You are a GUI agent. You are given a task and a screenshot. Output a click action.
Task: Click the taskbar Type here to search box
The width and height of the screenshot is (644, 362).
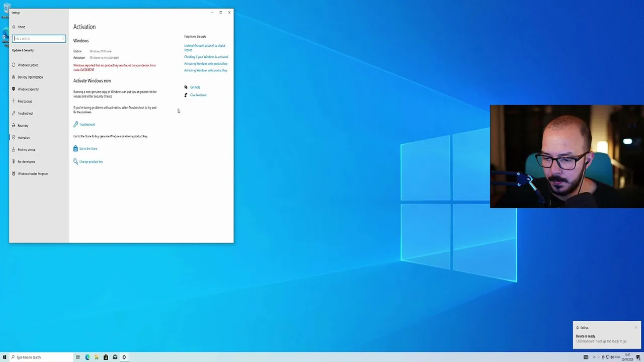click(x=41, y=357)
